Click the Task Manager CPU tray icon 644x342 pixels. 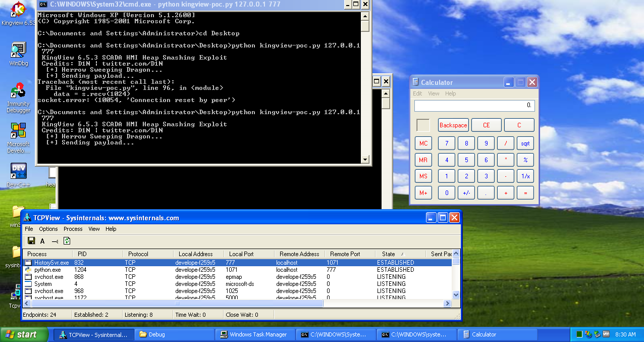[579, 334]
